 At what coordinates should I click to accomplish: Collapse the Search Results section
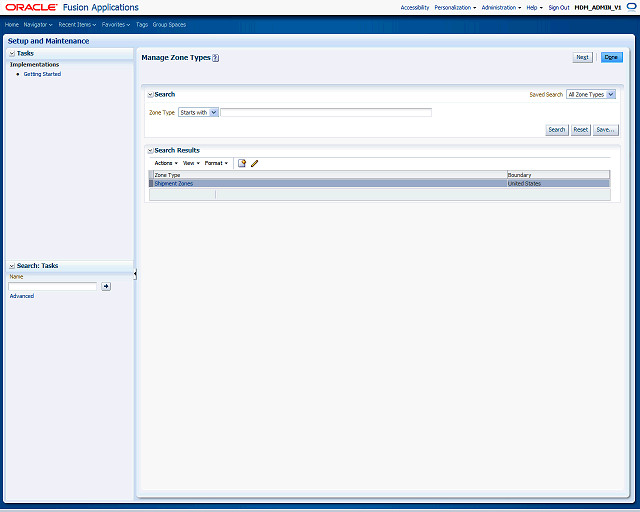point(150,151)
